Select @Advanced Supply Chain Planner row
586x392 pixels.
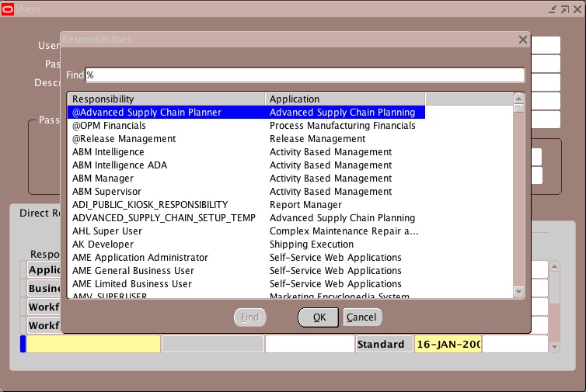246,113
